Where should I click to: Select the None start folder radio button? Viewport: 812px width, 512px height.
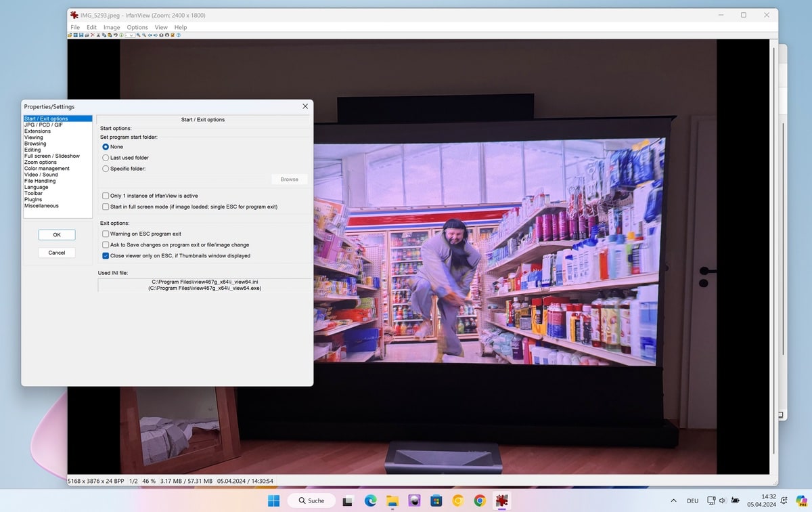point(106,147)
